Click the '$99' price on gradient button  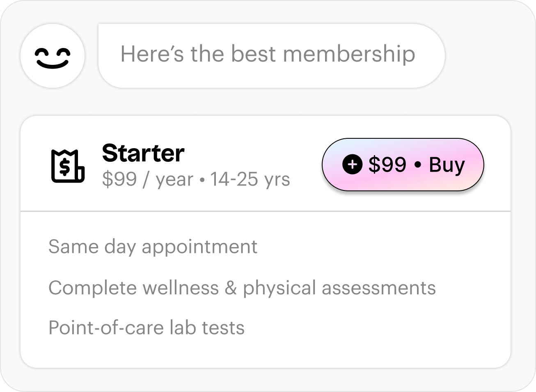(387, 165)
